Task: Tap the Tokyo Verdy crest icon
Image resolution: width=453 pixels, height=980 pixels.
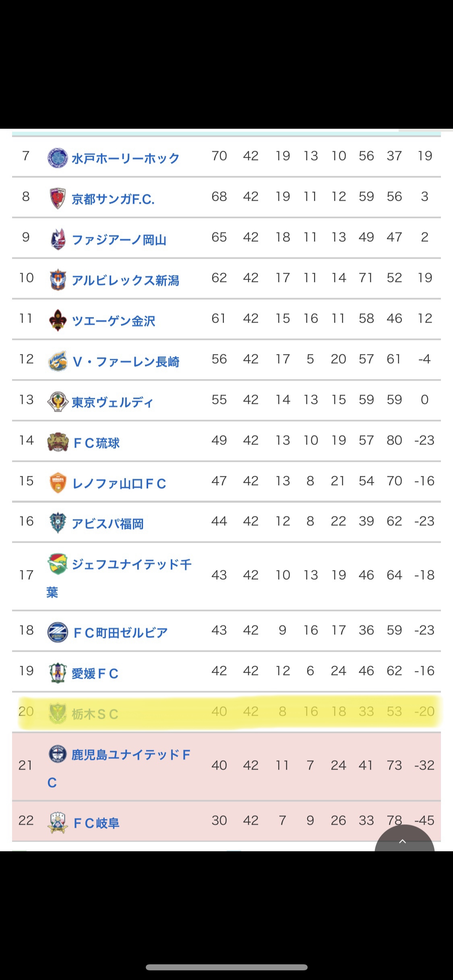Action: pyautogui.click(x=58, y=401)
